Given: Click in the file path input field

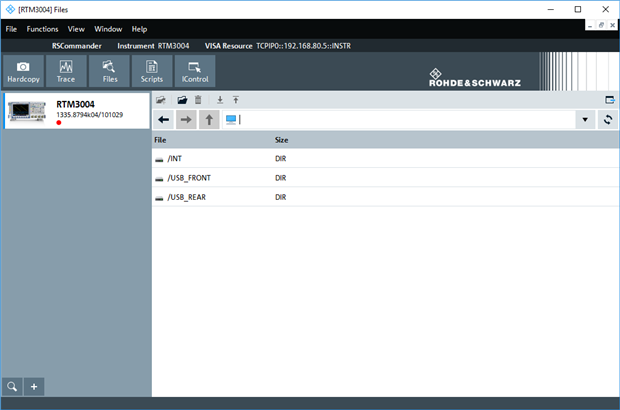Looking at the screenshot, I should pyautogui.click(x=400, y=120).
